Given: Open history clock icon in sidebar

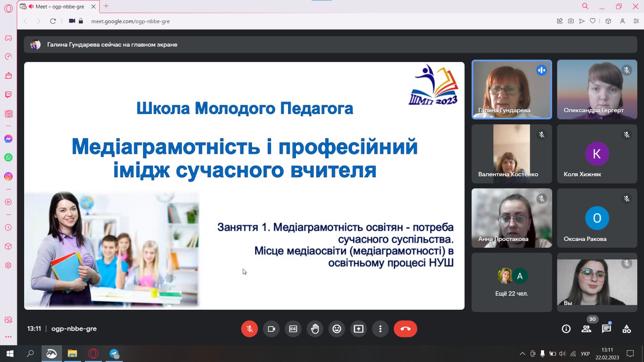Looking at the screenshot, I should tap(8, 227).
